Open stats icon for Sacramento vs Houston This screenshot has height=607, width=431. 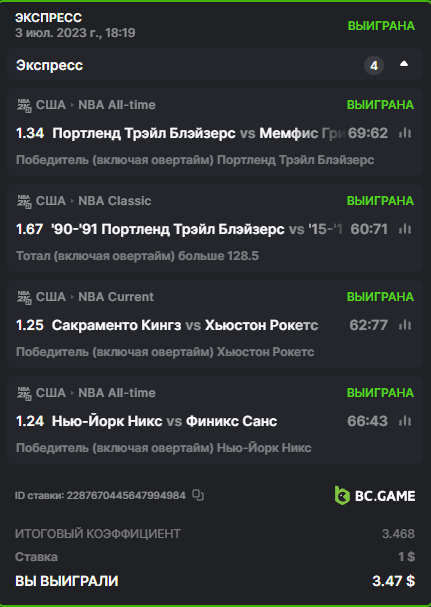405,325
